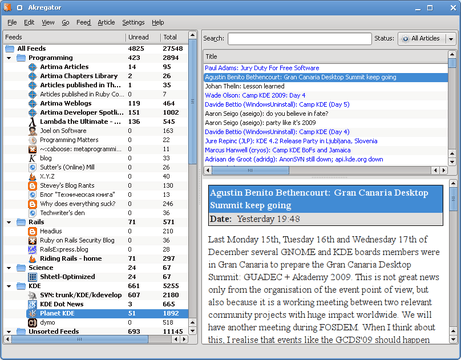
Task: Click the Lambda the Ultimate feed icon
Action: (x=32, y=122)
